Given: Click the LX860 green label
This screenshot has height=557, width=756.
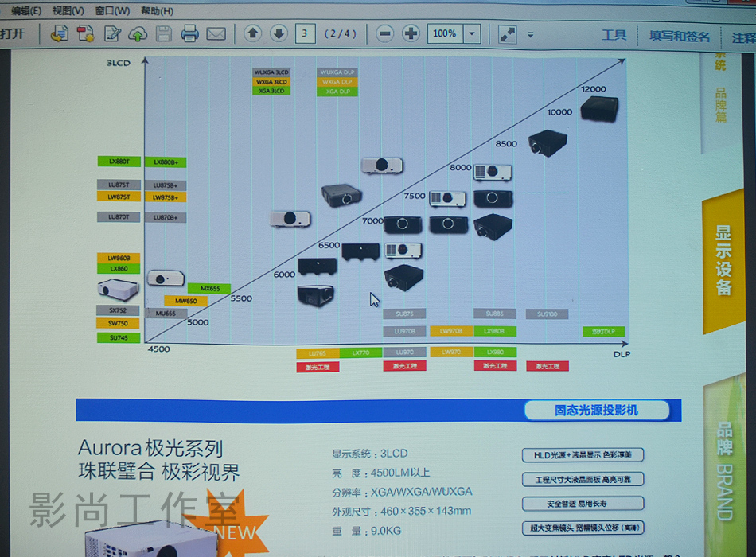Looking at the screenshot, I should (119, 269).
